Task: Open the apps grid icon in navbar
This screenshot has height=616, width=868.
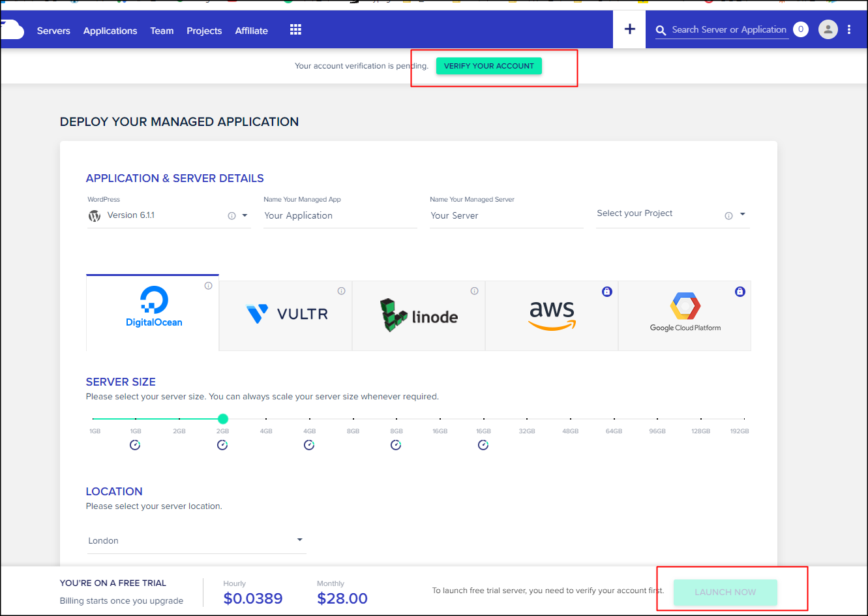Action: 295,30
